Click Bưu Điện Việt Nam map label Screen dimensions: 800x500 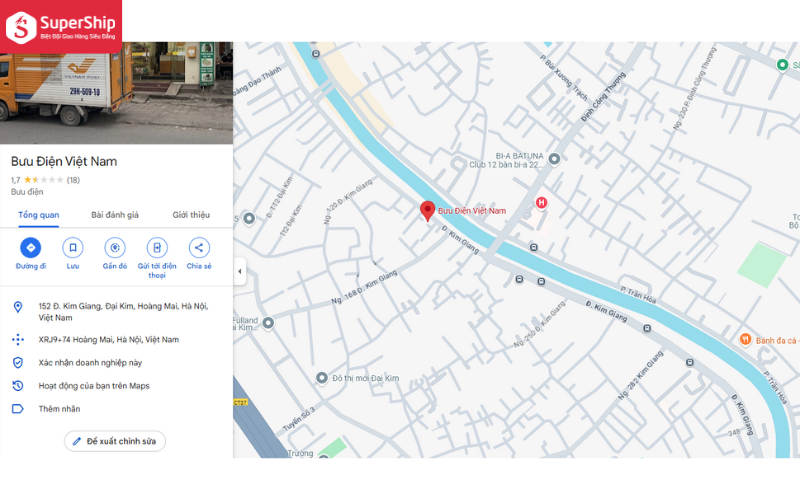click(472, 211)
